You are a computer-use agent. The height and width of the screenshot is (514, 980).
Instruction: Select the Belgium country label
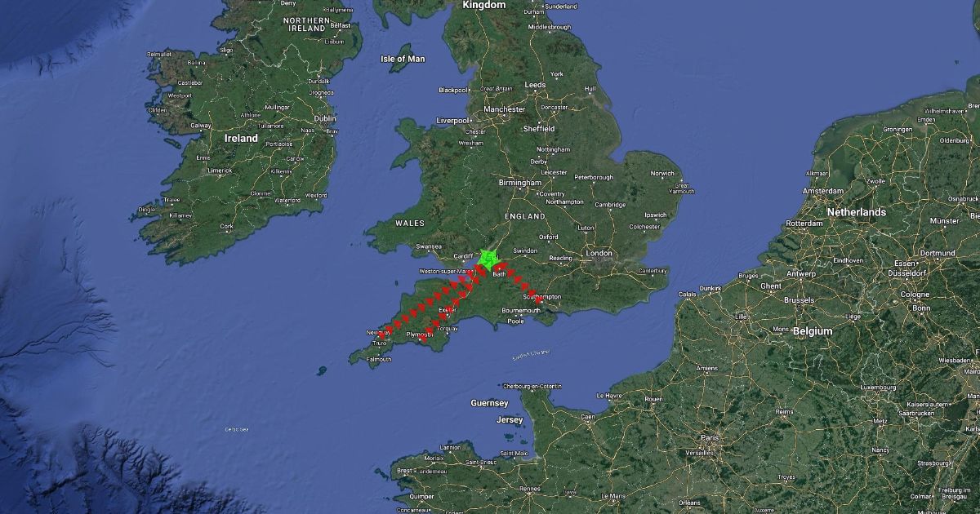point(812,332)
